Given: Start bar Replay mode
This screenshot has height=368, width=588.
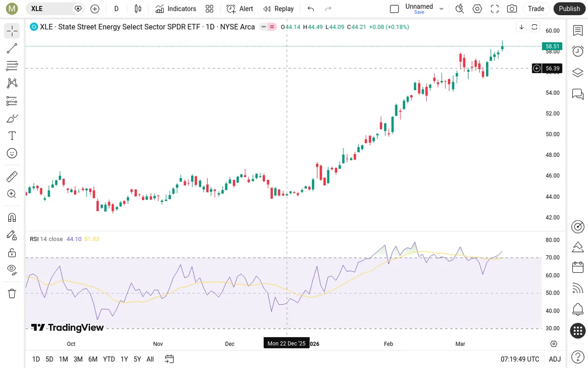Looking at the screenshot, I should pos(278,9).
